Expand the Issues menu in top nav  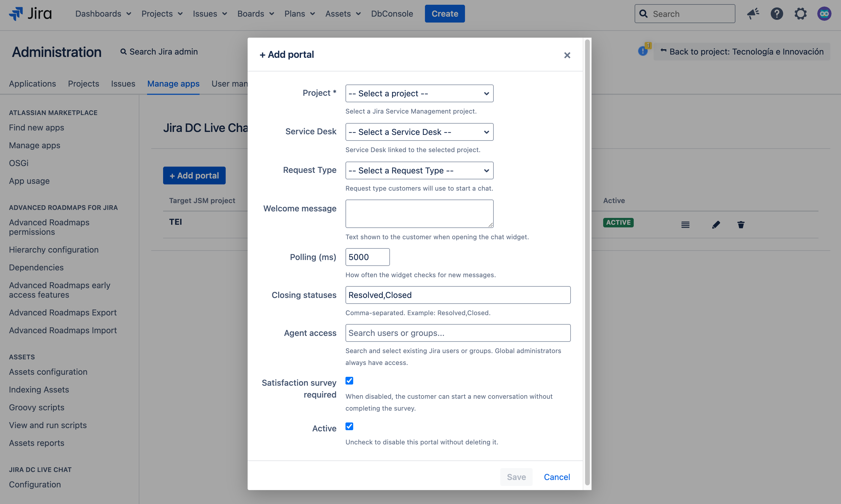pyautogui.click(x=210, y=14)
